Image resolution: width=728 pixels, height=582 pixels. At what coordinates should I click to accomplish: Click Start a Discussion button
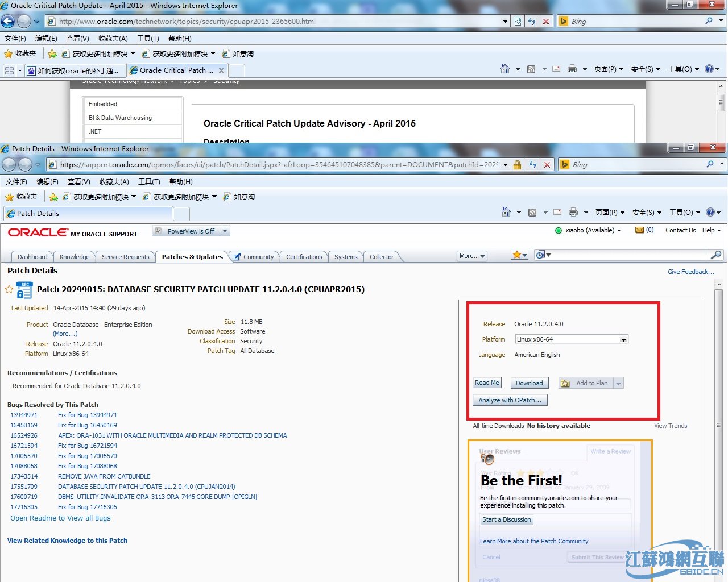click(x=507, y=519)
